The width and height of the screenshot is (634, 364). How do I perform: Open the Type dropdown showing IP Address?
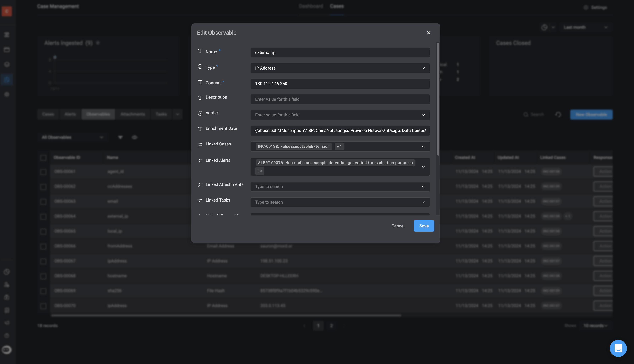pyautogui.click(x=340, y=68)
